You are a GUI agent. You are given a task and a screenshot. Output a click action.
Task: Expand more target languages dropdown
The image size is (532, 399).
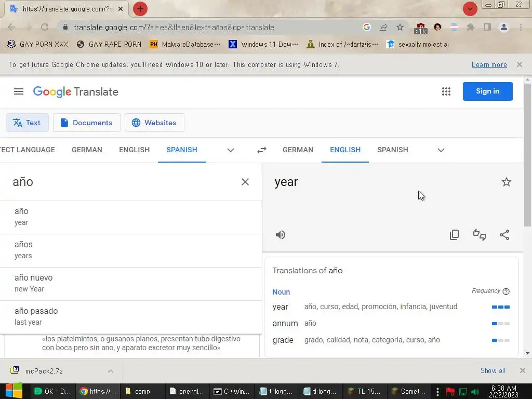point(441,150)
